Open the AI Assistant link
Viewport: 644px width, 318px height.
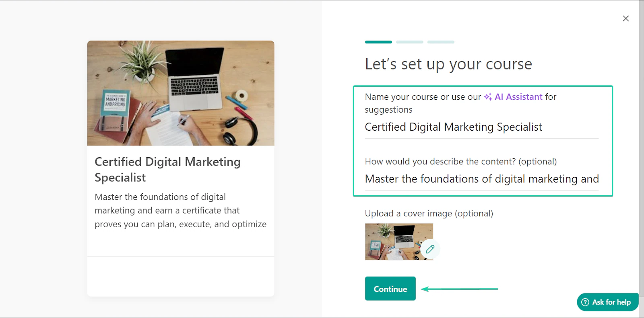518,97
